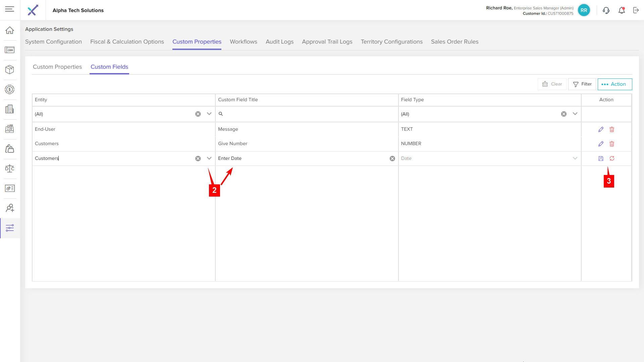Clear the Enter Date title field

click(392, 159)
